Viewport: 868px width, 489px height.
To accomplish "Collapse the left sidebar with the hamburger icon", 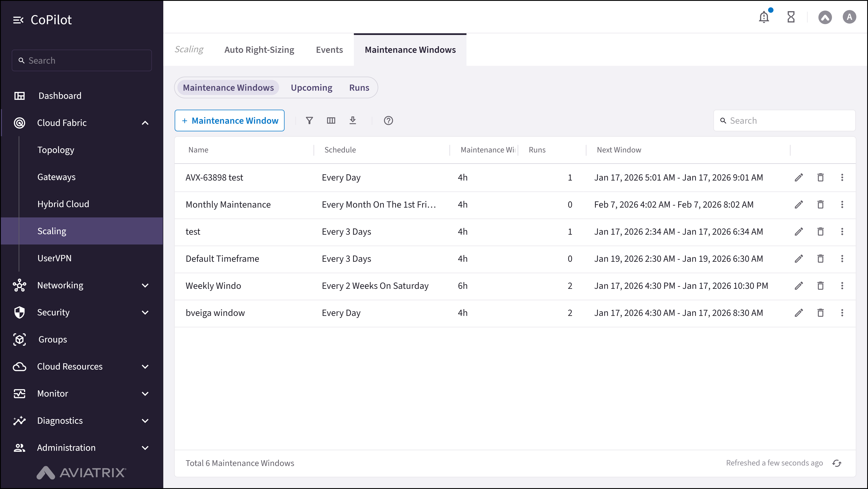I will [x=19, y=20].
